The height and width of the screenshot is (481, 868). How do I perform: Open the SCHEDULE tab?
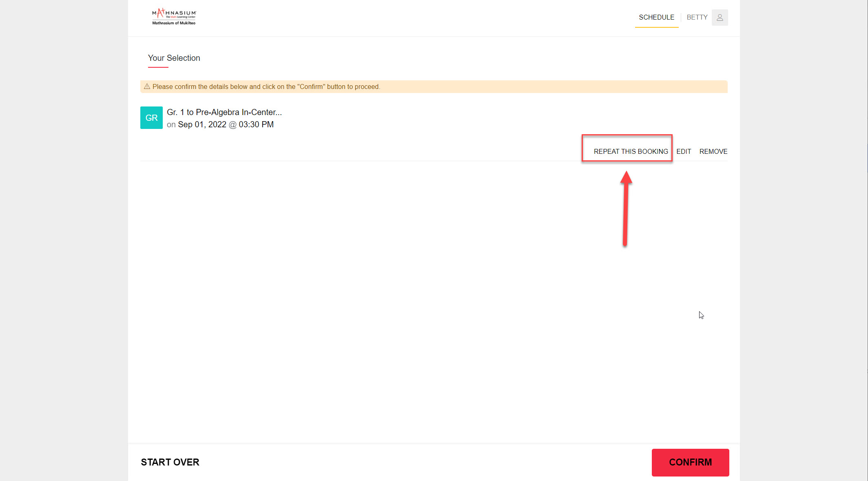point(656,17)
